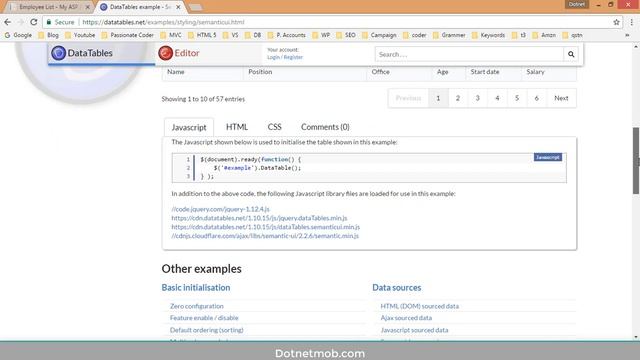This screenshot has width=640, height=360.
Task: Click the Register link
Action: 293,57
